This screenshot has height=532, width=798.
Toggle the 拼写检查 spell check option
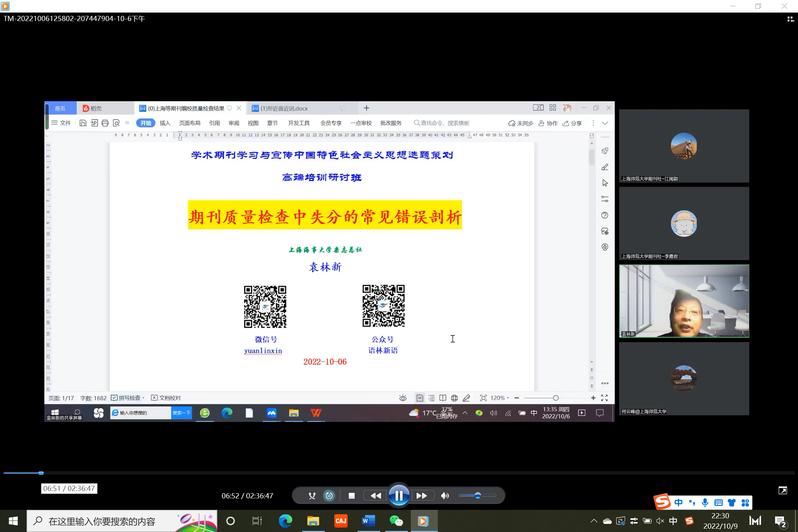click(x=126, y=398)
